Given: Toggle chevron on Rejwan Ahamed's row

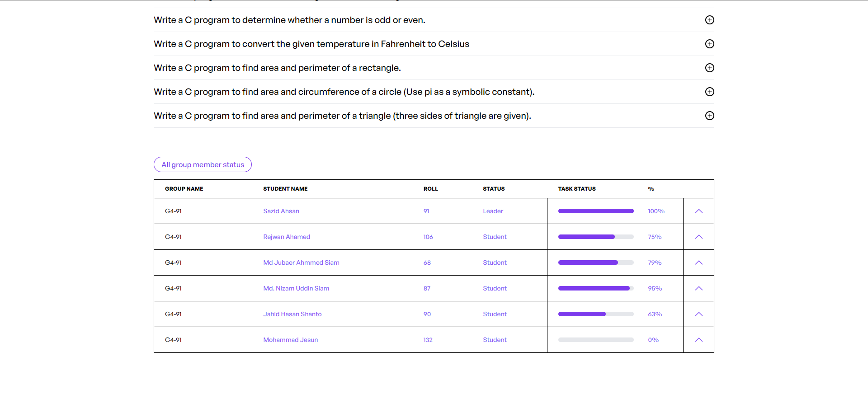Looking at the screenshot, I should pyautogui.click(x=699, y=237).
